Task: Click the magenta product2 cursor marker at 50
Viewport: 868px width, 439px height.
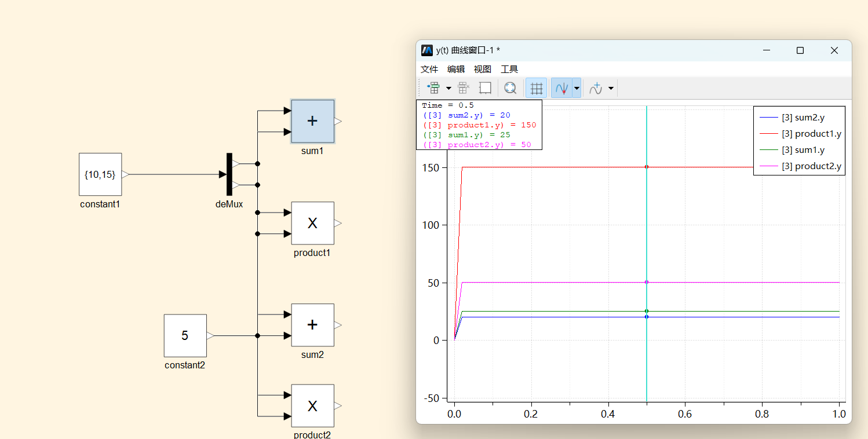Action: point(647,282)
